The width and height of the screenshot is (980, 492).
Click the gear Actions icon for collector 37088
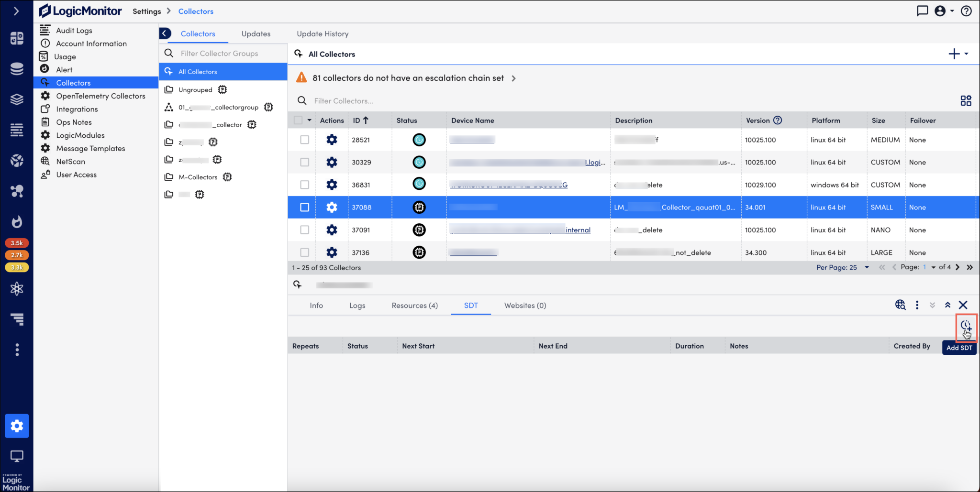pyautogui.click(x=332, y=207)
